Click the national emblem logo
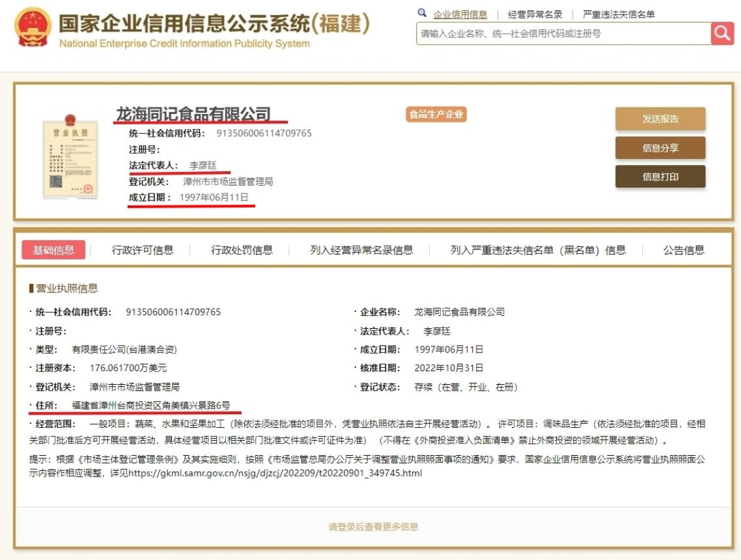Viewport: 741px width, 560px height. coord(33,27)
